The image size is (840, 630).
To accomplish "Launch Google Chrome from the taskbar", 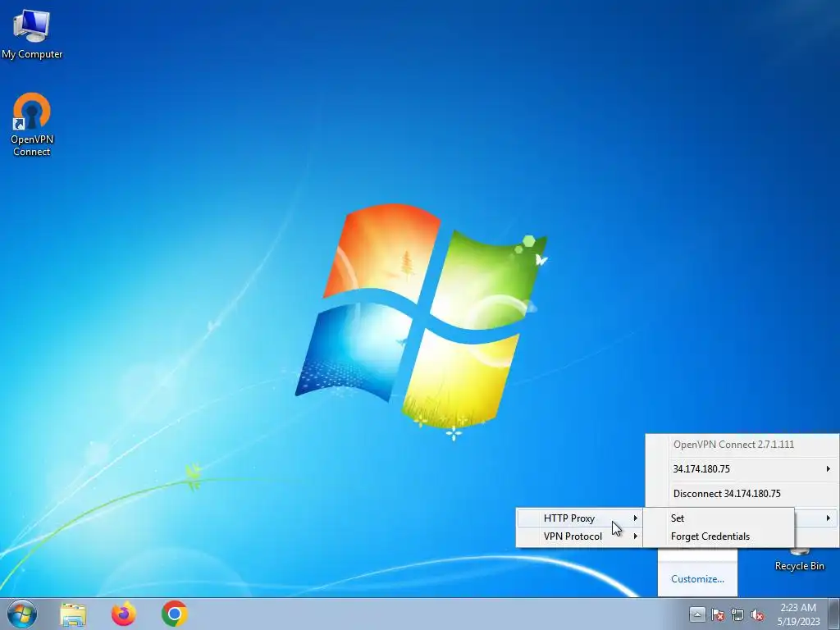I will [x=174, y=614].
